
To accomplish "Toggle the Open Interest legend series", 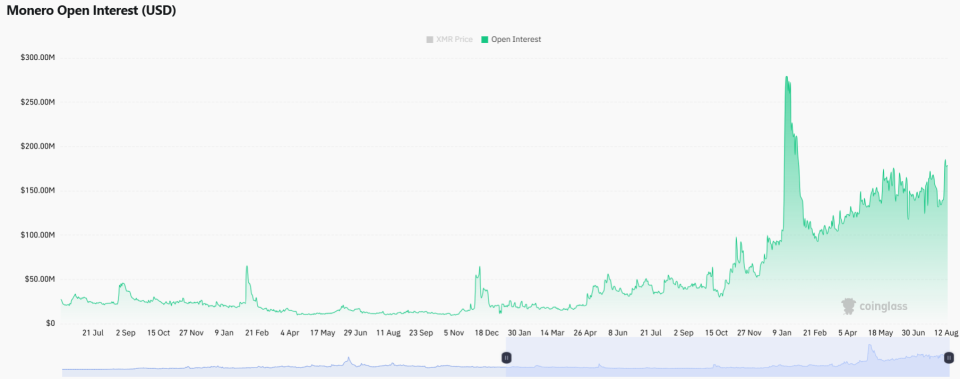I will point(511,39).
